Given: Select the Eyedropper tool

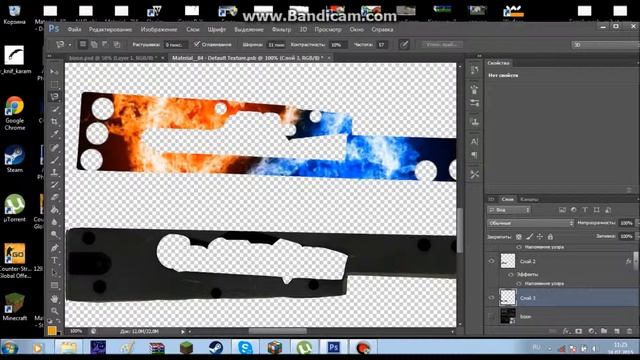Looking at the screenshot, I should pos(54,134).
